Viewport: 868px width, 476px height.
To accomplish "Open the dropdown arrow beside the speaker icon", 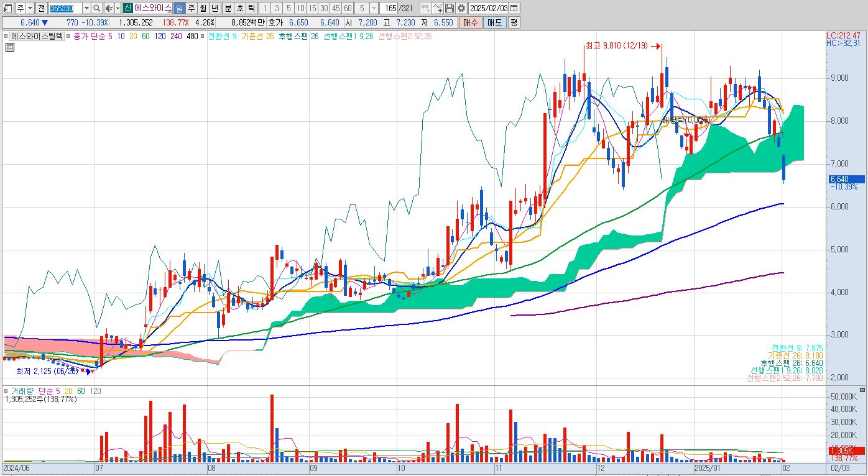I will [118, 8].
